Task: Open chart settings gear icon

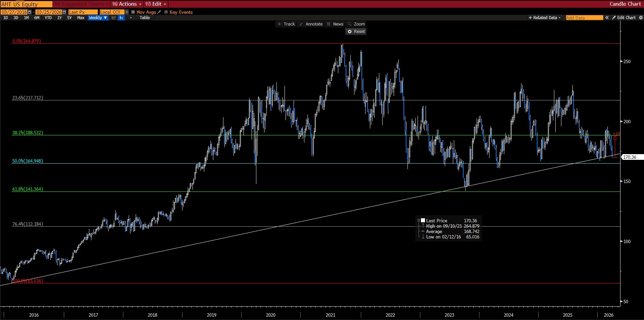Action: [640, 18]
